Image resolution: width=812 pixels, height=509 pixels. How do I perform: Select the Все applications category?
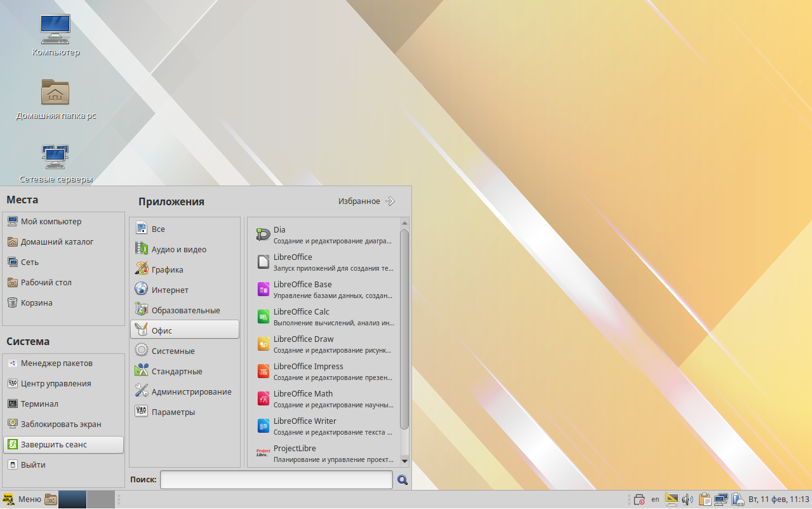coord(185,229)
